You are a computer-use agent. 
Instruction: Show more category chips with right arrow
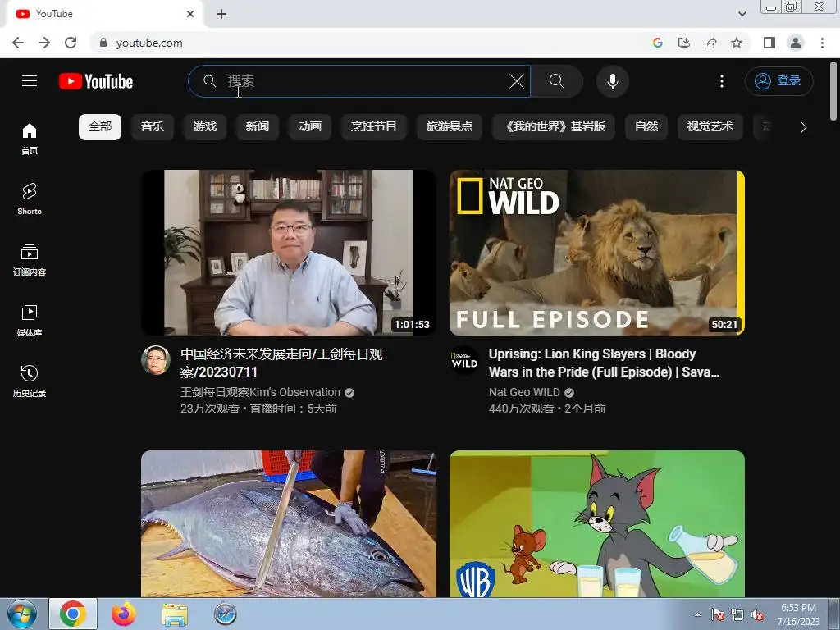[803, 127]
